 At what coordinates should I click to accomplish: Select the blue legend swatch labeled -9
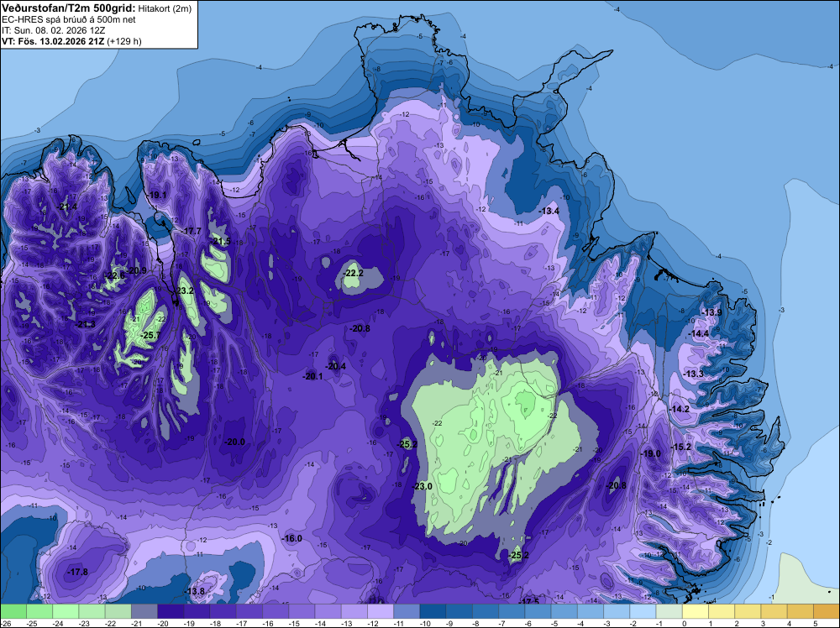coord(459,611)
